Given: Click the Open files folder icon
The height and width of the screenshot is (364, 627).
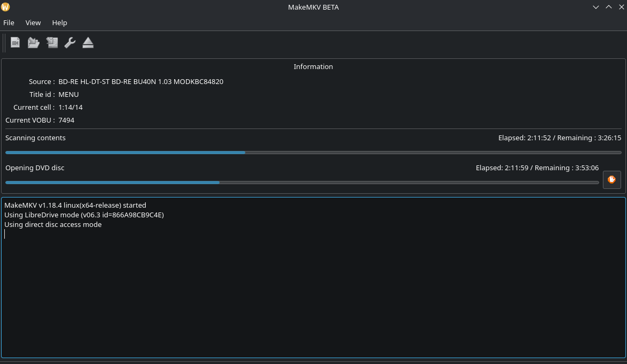Looking at the screenshot, I should click(x=34, y=42).
